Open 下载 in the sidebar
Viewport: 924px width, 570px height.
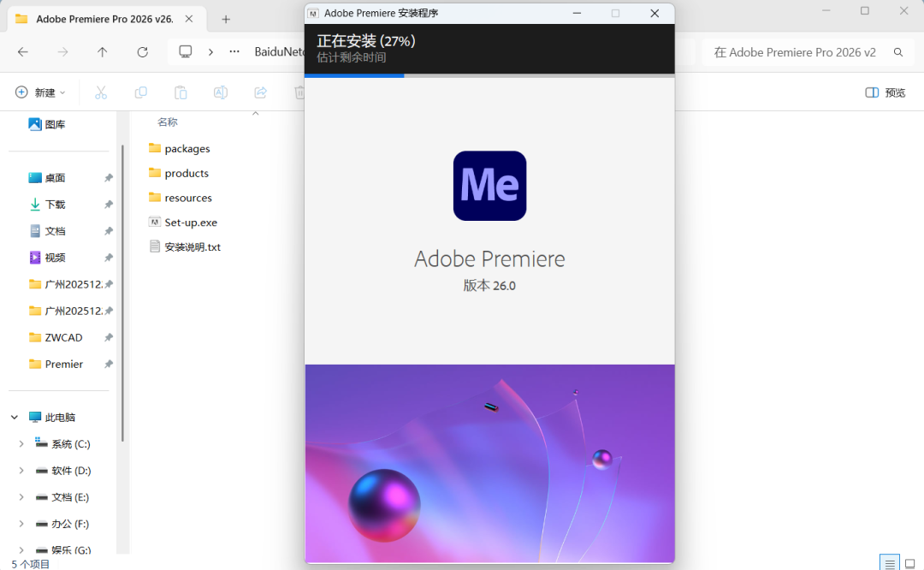(55, 205)
